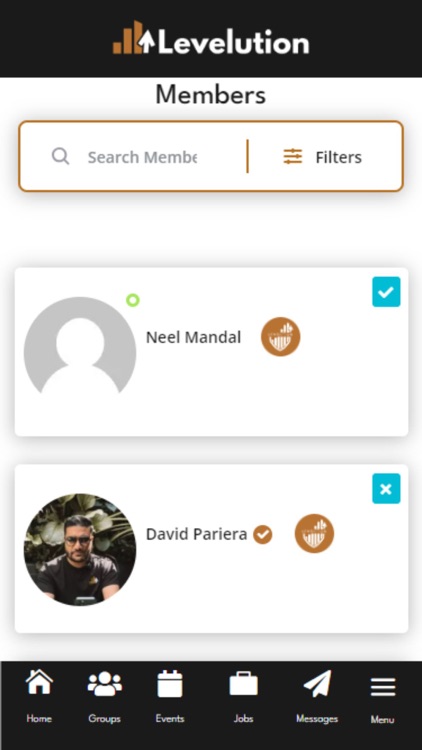Open Filters options panel
Image resolution: width=422 pixels, height=750 pixels.
coord(322,157)
